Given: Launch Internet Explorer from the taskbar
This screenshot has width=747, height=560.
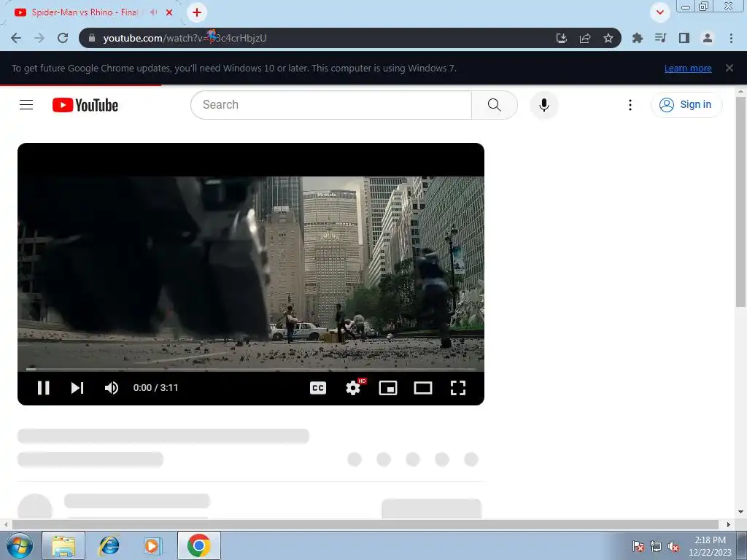Looking at the screenshot, I should (x=109, y=545).
